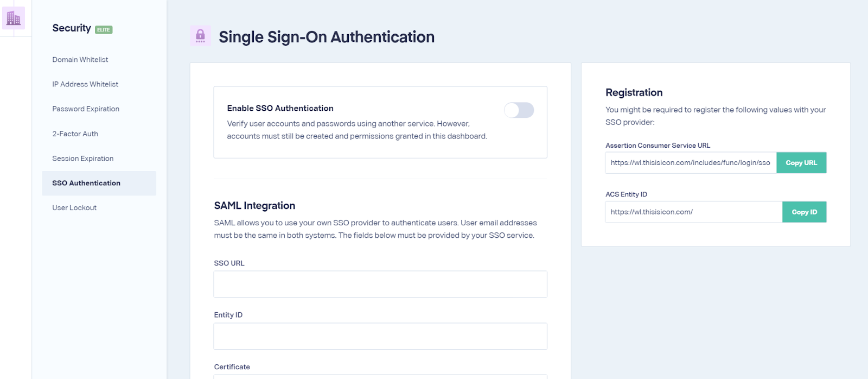Click the Certificate field at the bottom
Viewport: 868px width, 379px height.
click(x=380, y=376)
